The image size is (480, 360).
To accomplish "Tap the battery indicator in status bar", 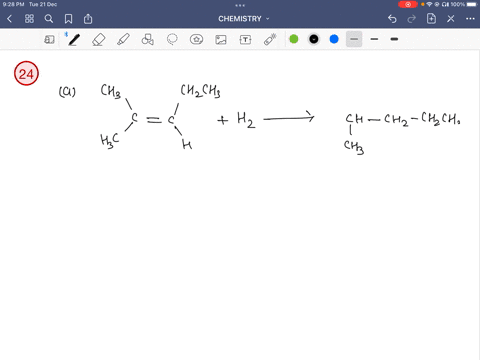I will click(x=472, y=4).
